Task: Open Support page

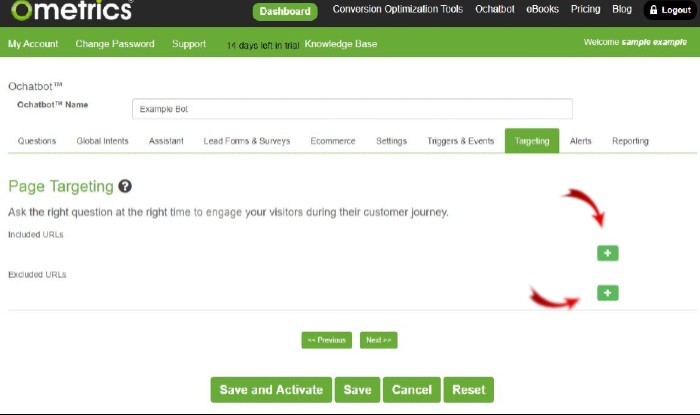Action: [x=189, y=44]
